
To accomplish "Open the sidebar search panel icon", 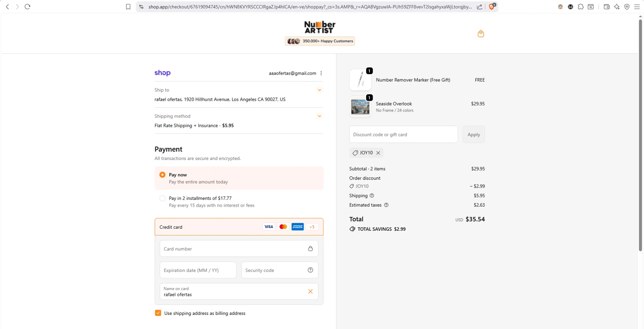I will [591, 7].
